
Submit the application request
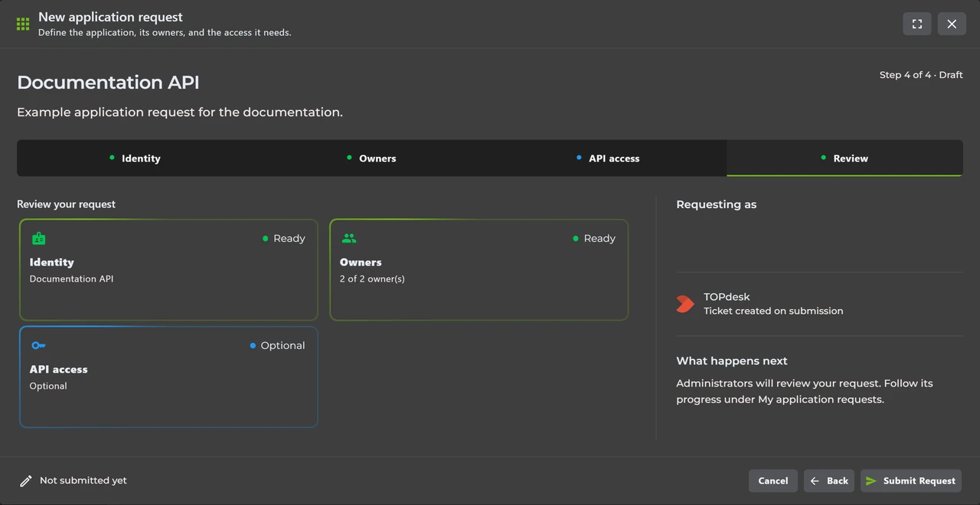(x=911, y=481)
